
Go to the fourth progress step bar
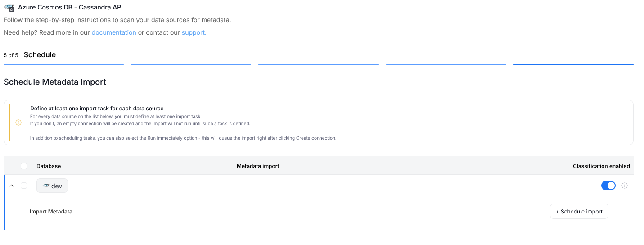446,64
